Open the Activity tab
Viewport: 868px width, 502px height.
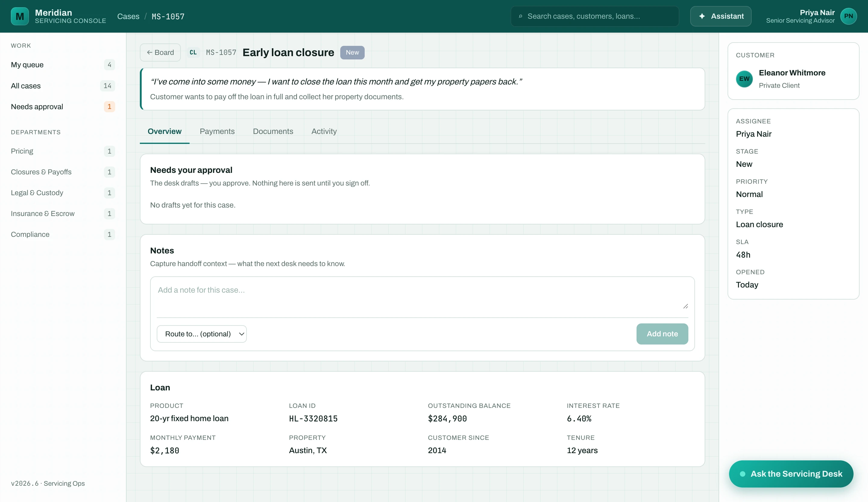[324, 131]
